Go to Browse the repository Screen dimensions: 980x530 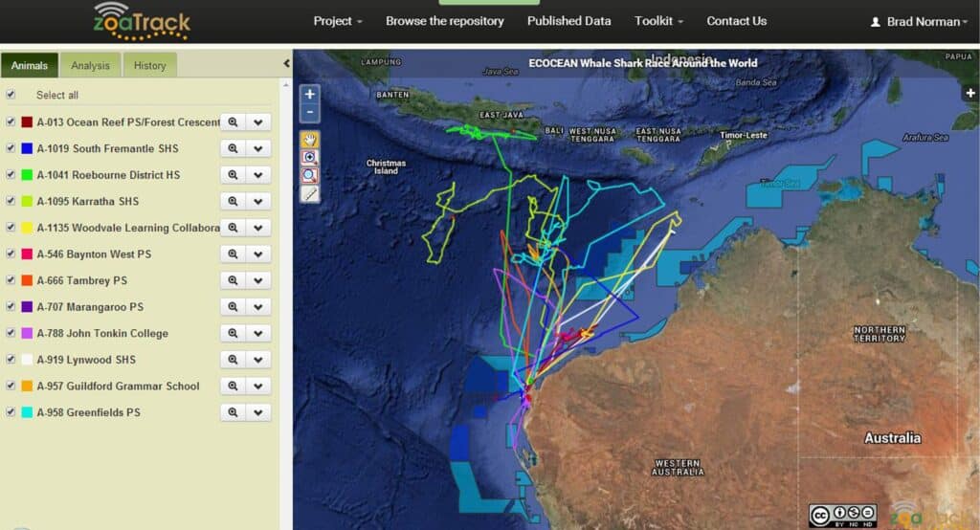click(444, 21)
